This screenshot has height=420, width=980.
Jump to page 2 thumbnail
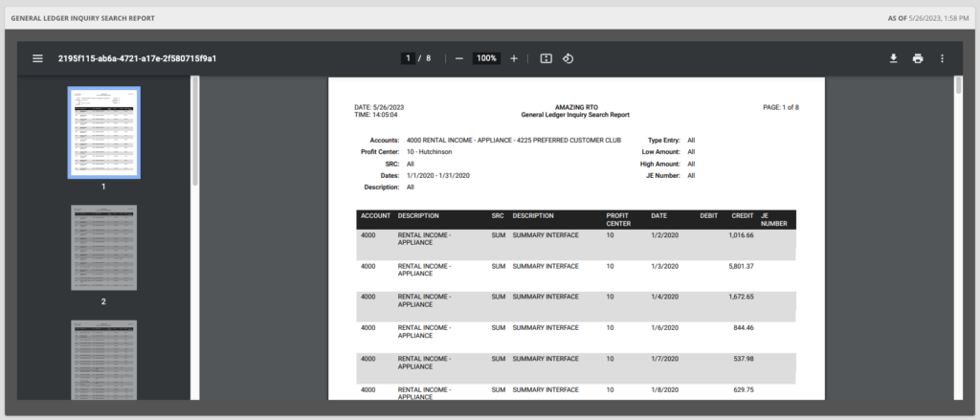[x=103, y=249]
